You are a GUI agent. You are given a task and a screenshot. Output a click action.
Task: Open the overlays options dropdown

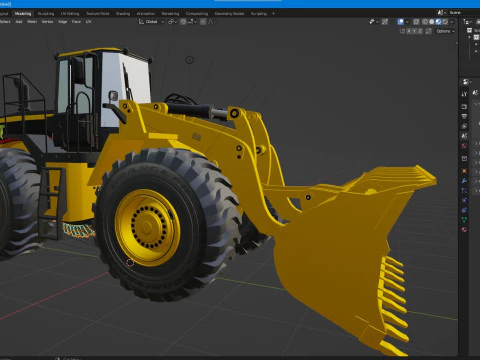click(407, 22)
